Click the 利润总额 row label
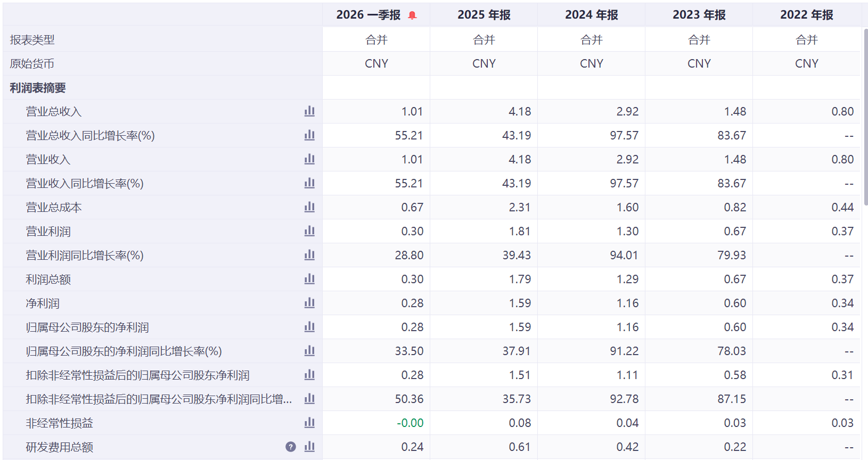This screenshot has width=868, height=460. point(48,280)
